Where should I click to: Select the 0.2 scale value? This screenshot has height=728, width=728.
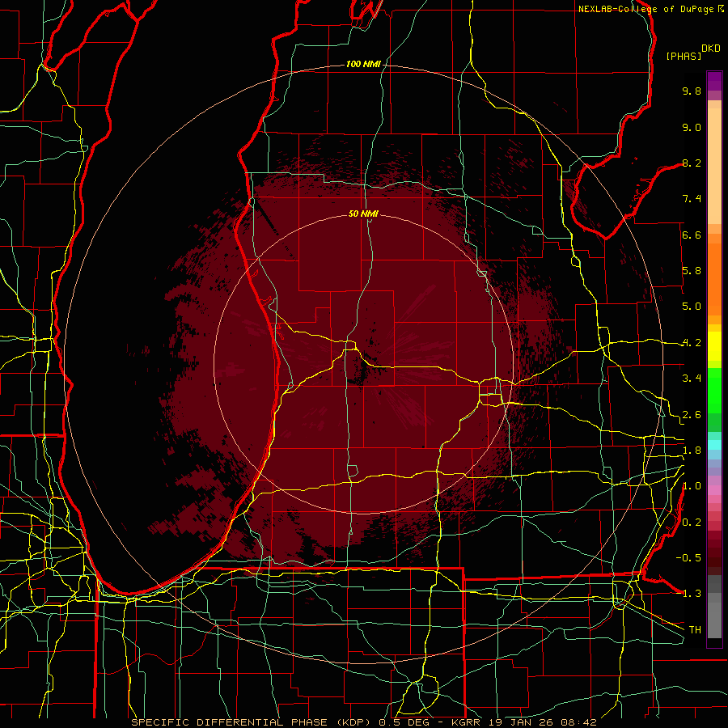pyautogui.click(x=692, y=523)
